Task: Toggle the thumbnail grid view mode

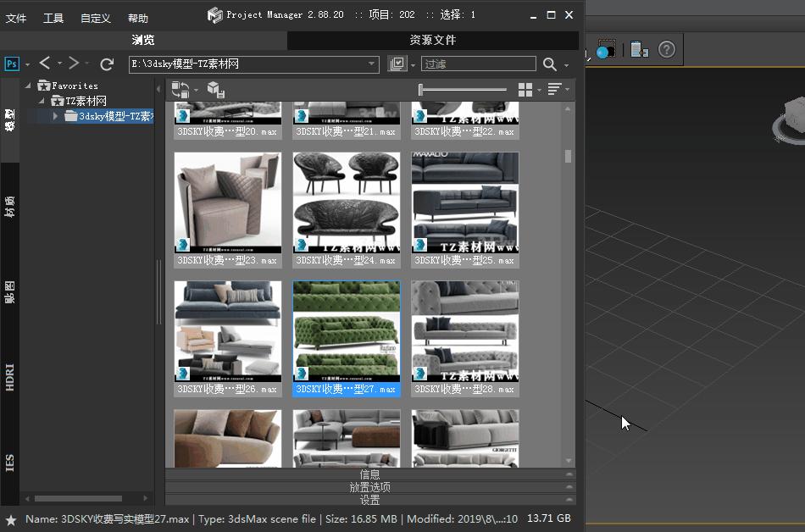Action: pos(525,88)
